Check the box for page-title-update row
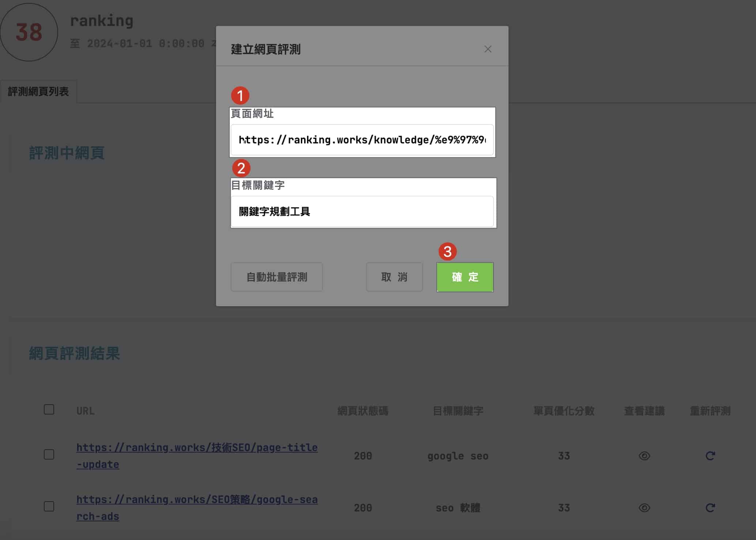Image resolution: width=756 pixels, height=540 pixels. 49,454
